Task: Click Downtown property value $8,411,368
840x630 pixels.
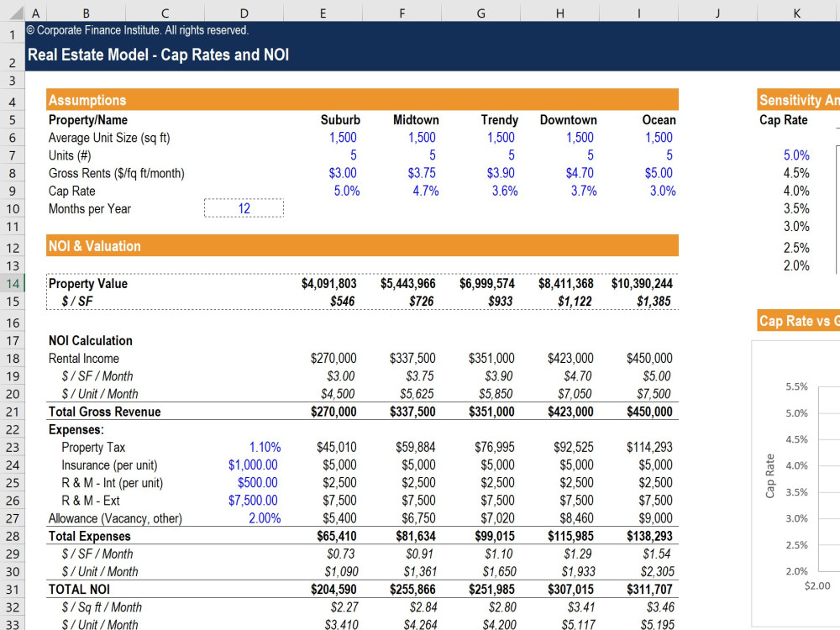Action: click(x=565, y=283)
